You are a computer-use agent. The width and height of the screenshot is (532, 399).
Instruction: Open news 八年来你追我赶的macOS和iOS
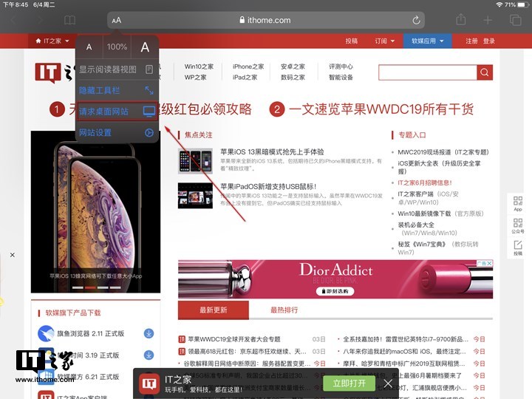(x=405, y=351)
